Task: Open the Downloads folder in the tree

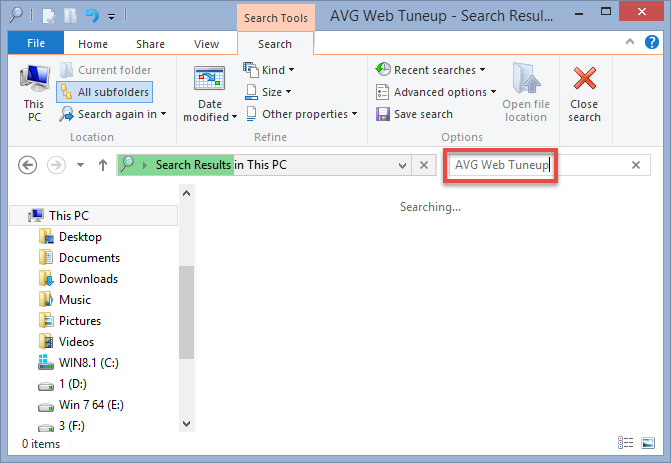Action: point(89,279)
